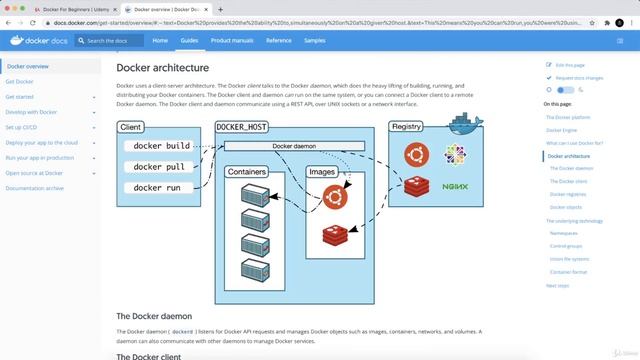Click the icon at the right end of the blue nav bar

coord(620,41)
